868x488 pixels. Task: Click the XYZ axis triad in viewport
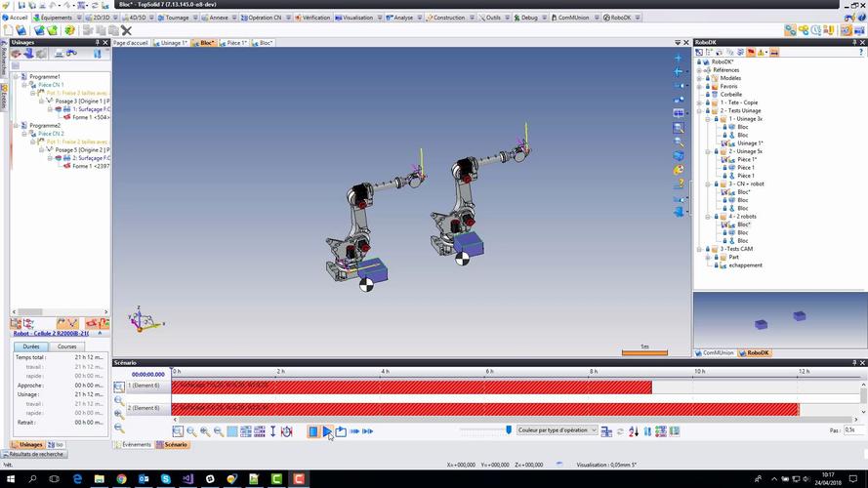(x=143, y=318)
